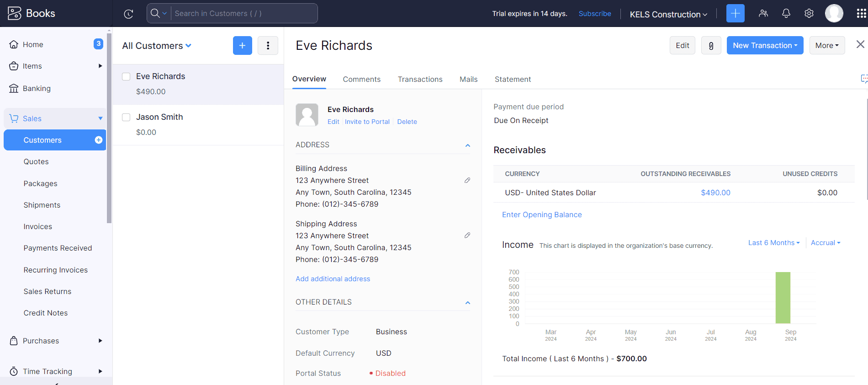
Task: Click the Banking building icon
Action: tap(14, 88)
